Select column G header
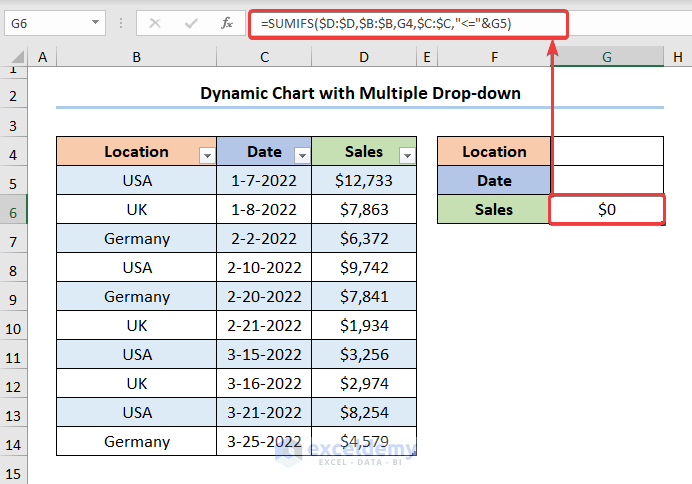 point(606,59)
